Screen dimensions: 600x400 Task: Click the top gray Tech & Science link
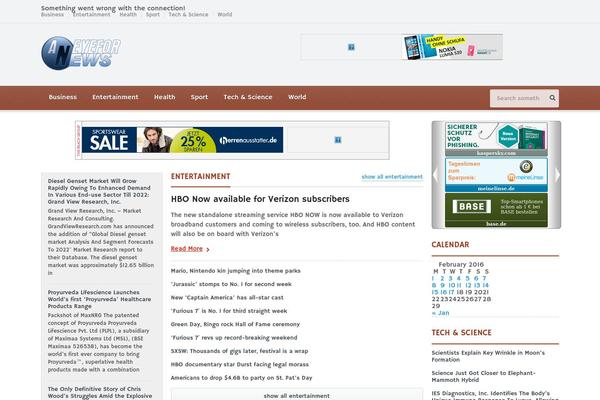pyautogui.click(x=188, y=15)
